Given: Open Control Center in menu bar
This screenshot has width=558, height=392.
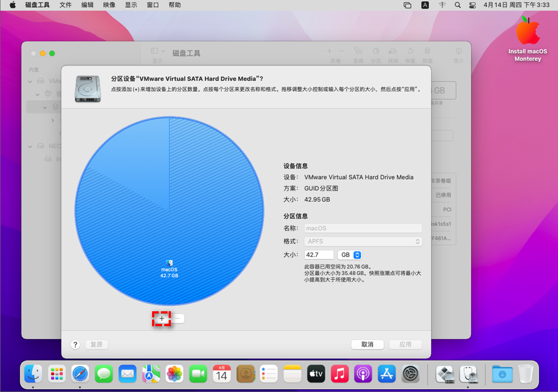Looking at the screenshot, I should point(472,5).
